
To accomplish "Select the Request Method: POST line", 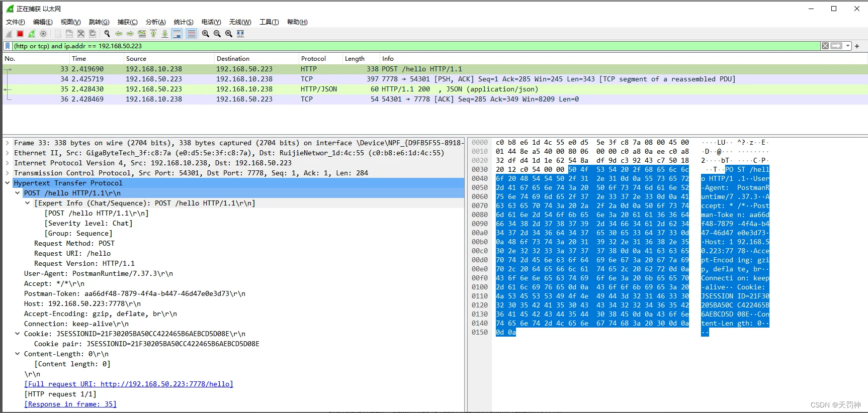I will (74, 243).
